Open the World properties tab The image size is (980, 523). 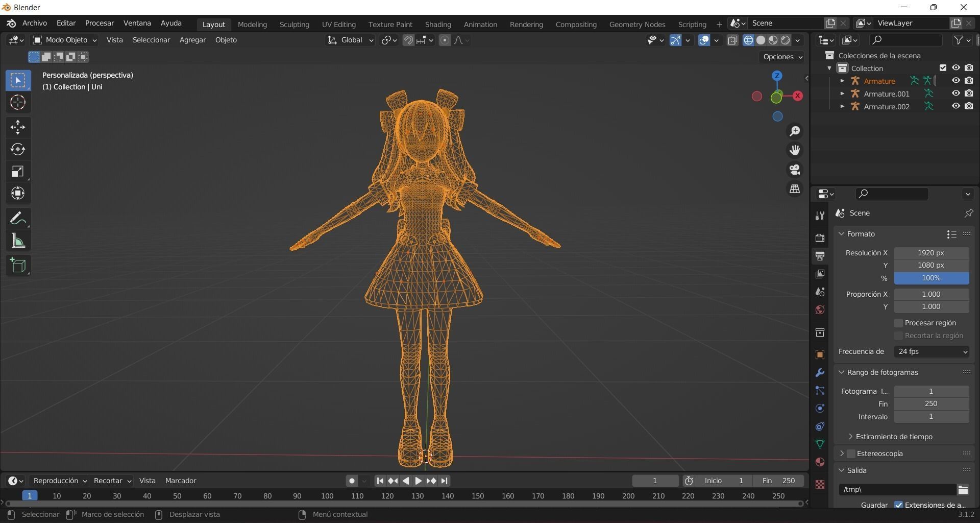click(x=820, y=310)
